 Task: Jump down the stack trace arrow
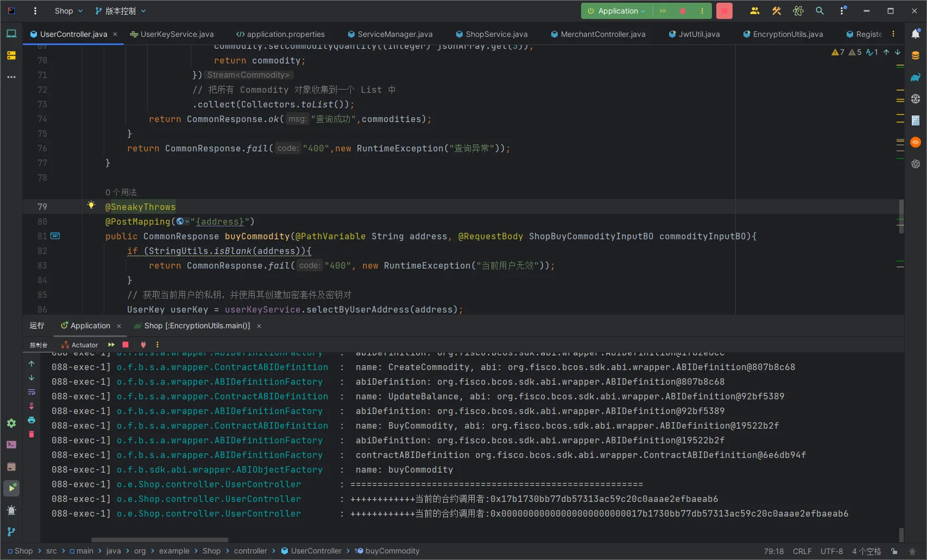tap(31, 378)
